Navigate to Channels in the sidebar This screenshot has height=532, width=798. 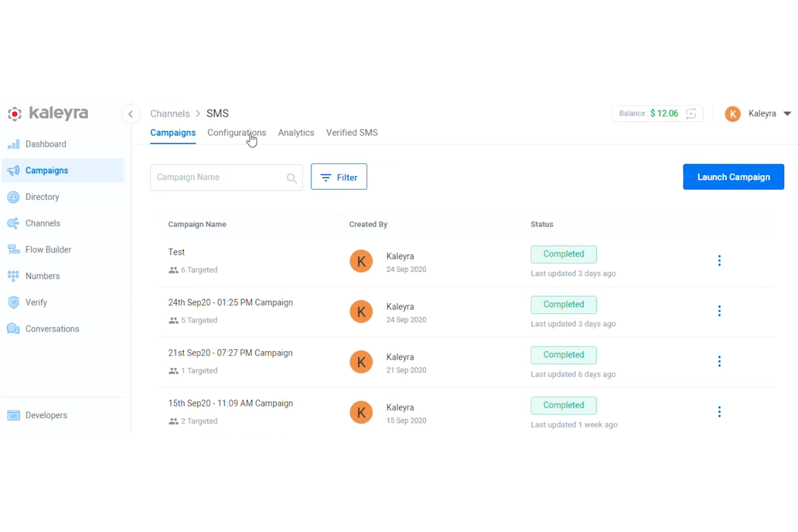coord(43,223)
